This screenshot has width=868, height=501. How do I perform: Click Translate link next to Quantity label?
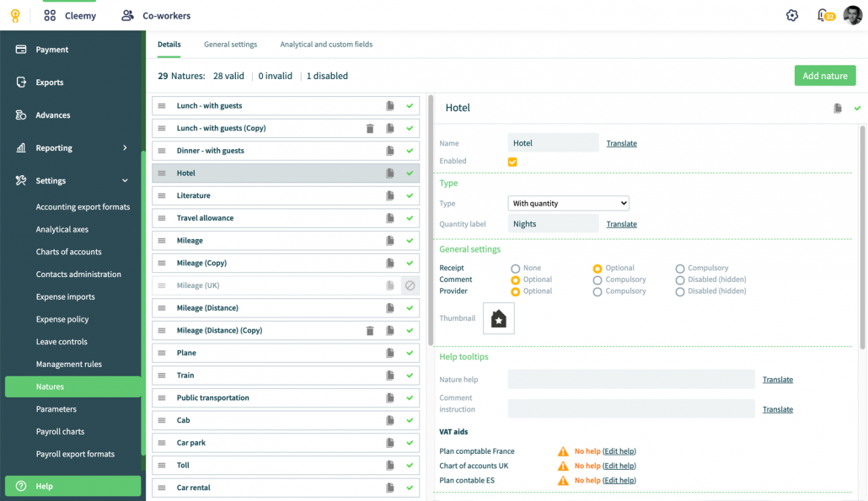621,224
